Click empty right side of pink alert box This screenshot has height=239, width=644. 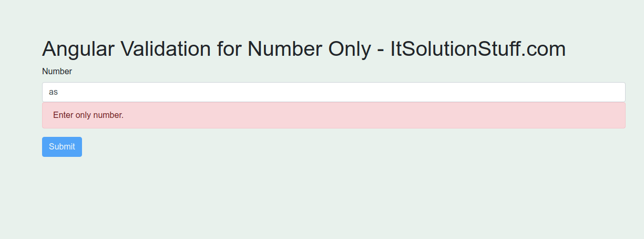coord(473,115)
